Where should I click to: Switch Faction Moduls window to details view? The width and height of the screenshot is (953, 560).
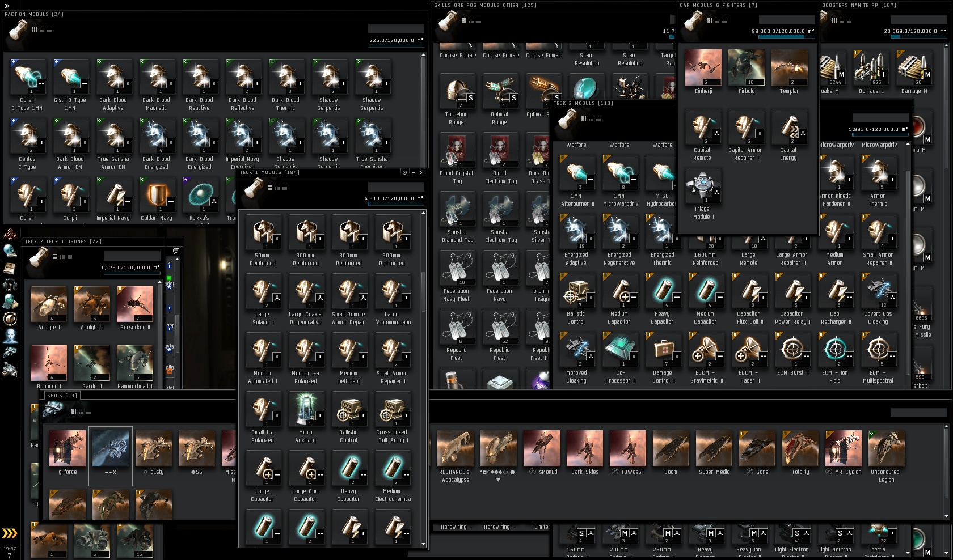[42, 29]
